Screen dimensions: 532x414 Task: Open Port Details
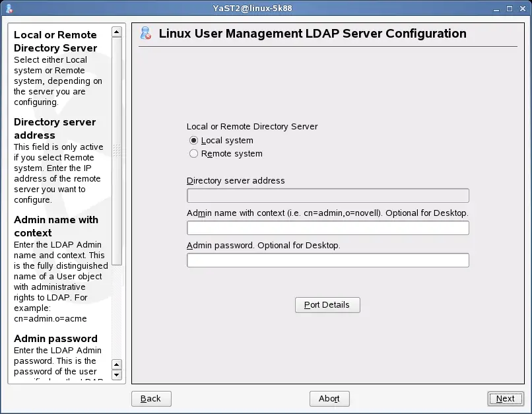click(x=327, y=305)
